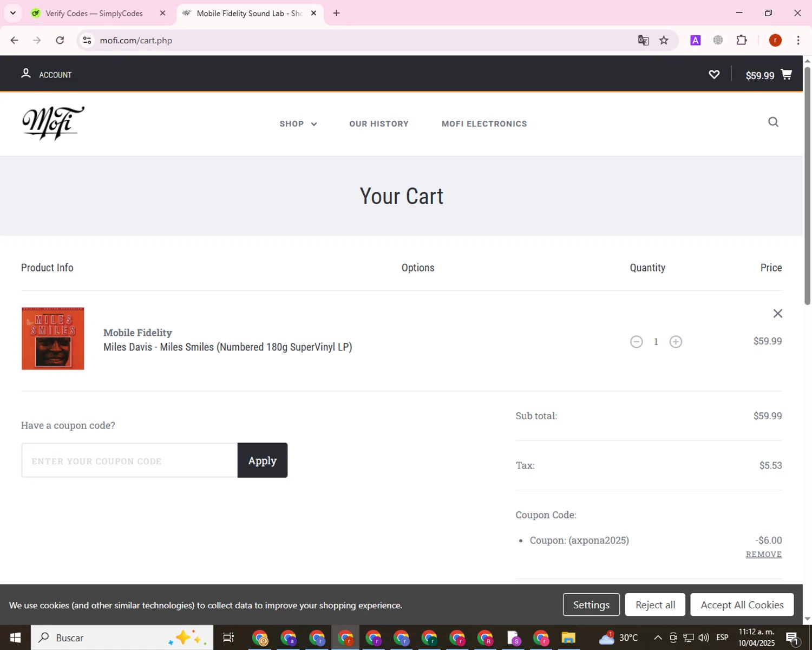View site information icon in address bar
Screen dimensions: 812x650
click(87, 40)
